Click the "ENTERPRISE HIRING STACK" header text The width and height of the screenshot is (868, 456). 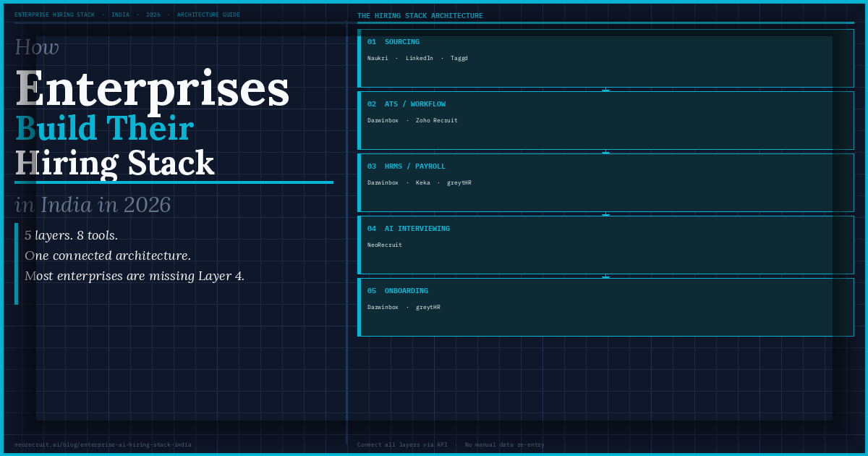pyautogui.click(x=54, y=14)
